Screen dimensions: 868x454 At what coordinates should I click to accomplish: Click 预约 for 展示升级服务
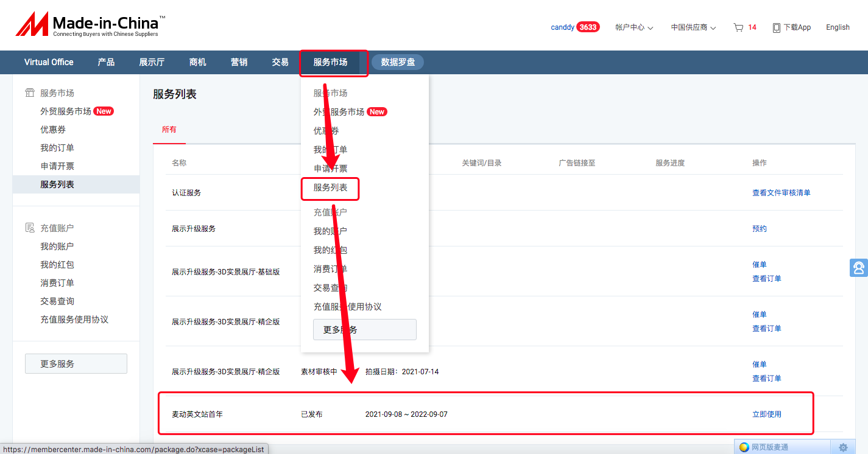coord(758,228)
